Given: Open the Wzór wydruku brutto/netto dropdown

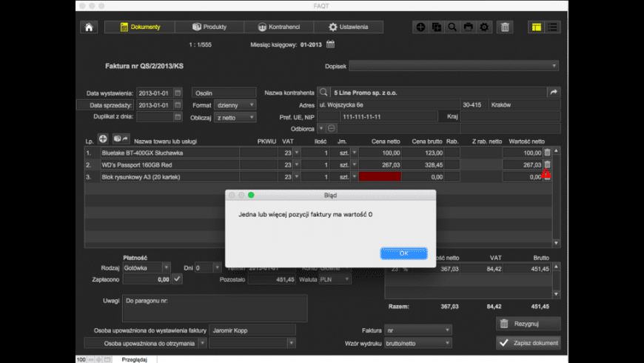Looking at the screenshot, I should tap(417, 342).
